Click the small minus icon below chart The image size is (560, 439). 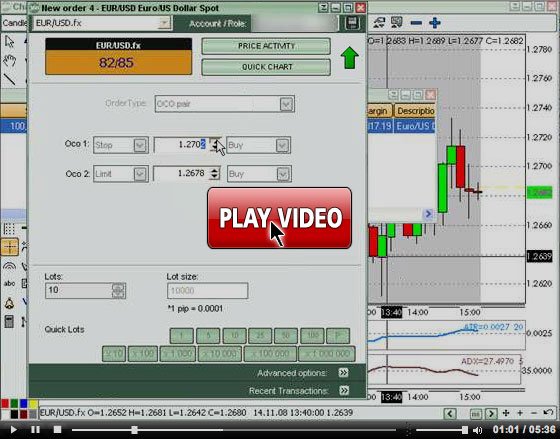click(534, 413)
